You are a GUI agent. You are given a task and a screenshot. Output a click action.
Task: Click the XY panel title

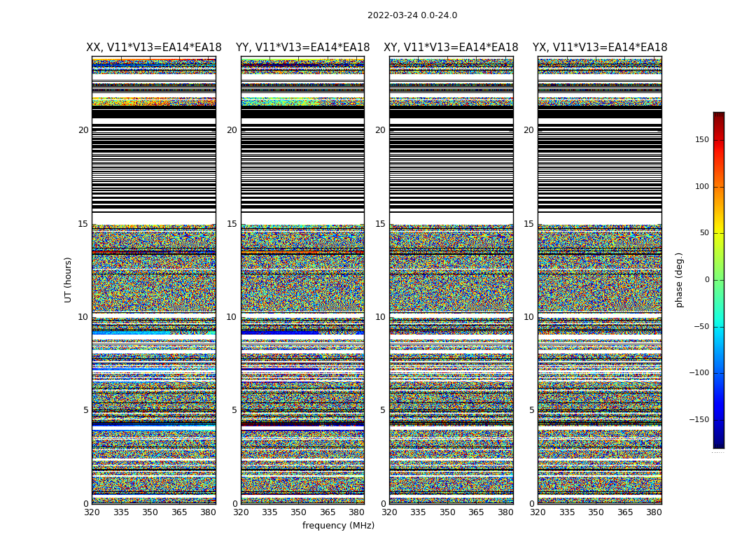[x=451, y=48]
